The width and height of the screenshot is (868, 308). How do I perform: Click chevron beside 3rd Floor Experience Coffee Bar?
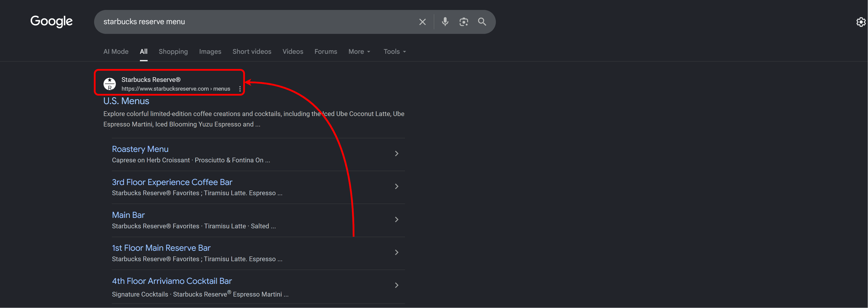397,186
